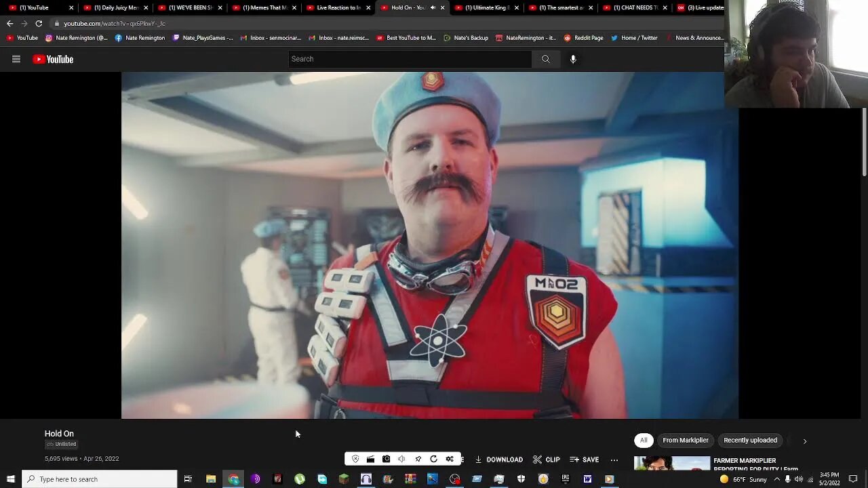The image size is (868, 488).
Task: Reload the current page
Action: 39,23
